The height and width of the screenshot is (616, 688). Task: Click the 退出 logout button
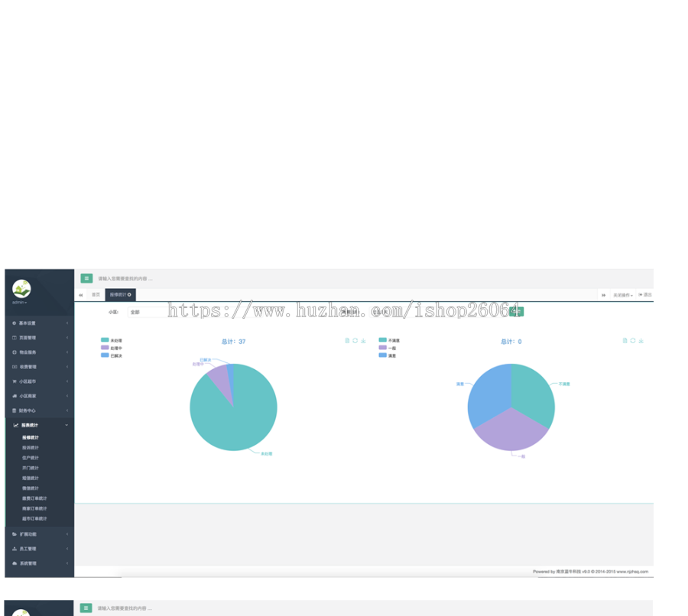(x=645, y=294)
